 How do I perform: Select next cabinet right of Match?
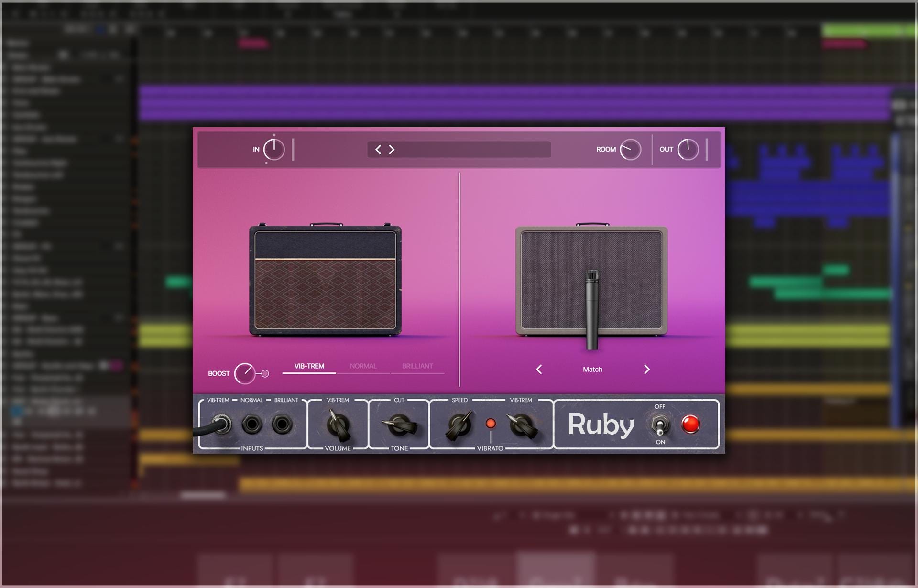647,370
